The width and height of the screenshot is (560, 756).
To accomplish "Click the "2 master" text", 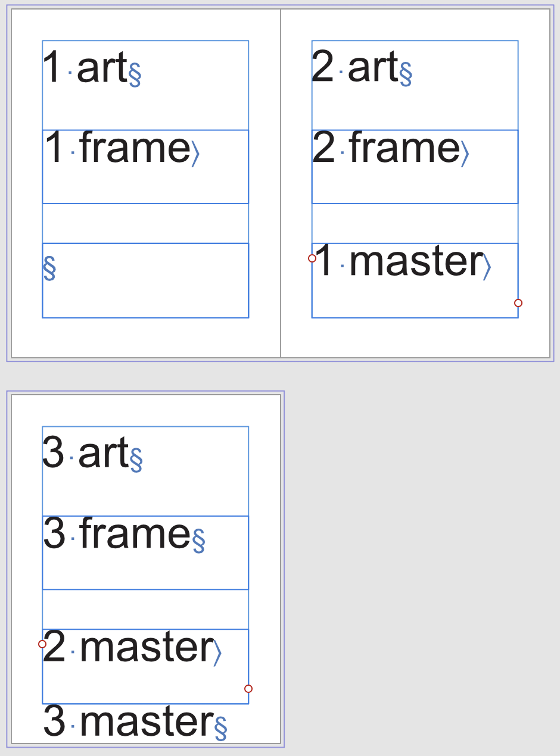I will (x=128, y=648).
